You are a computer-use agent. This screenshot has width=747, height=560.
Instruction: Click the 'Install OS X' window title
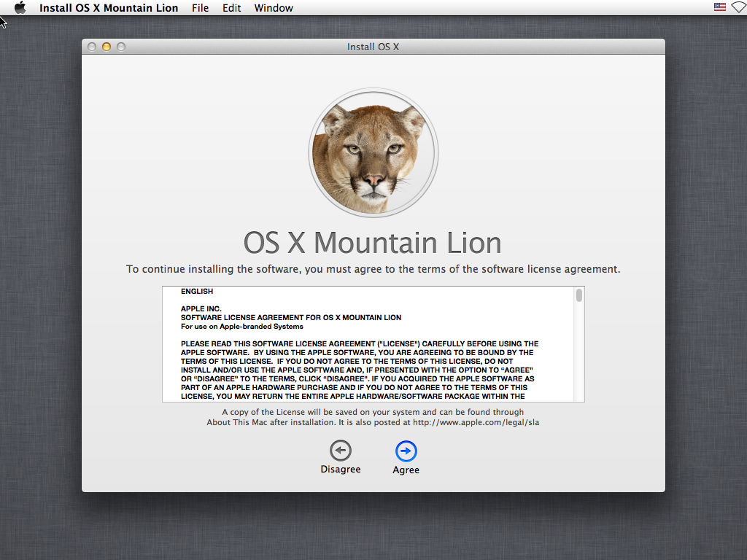373,47
